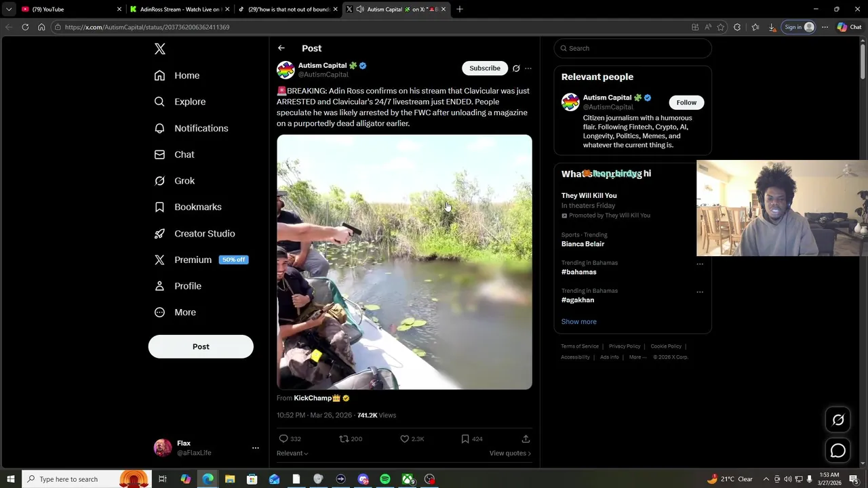Open Autism Capital avatar on post
868x488 pixels.
tap(285, 70)
